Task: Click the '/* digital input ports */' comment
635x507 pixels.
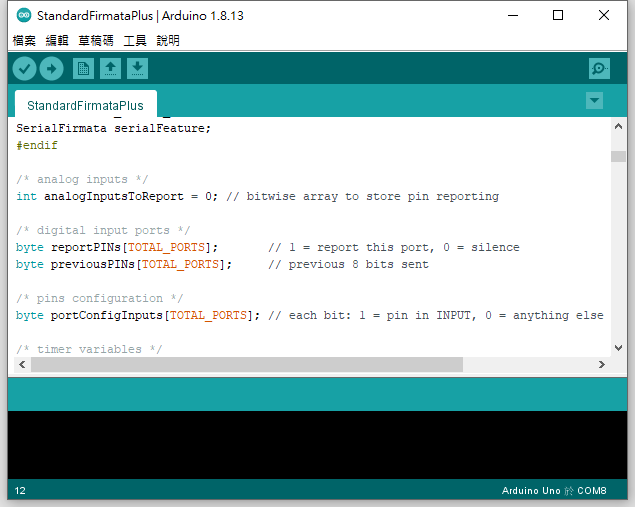Action: 103,230
